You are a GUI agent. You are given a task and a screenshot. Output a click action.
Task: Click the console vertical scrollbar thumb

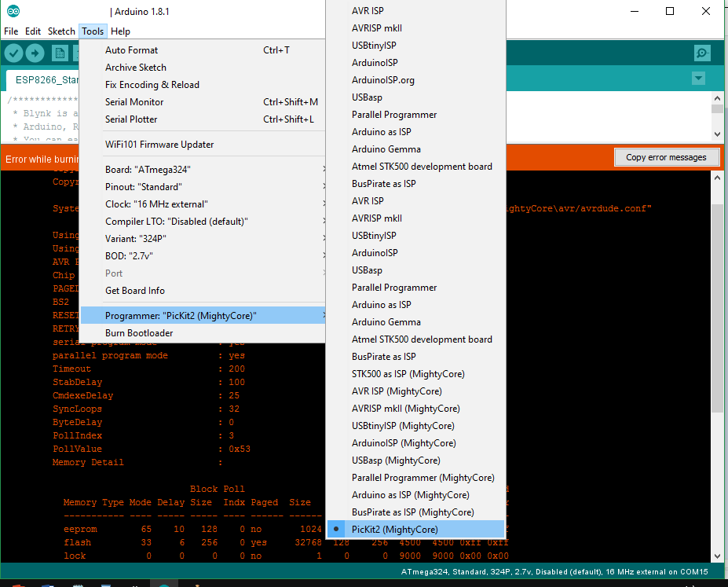pos(717,307)
